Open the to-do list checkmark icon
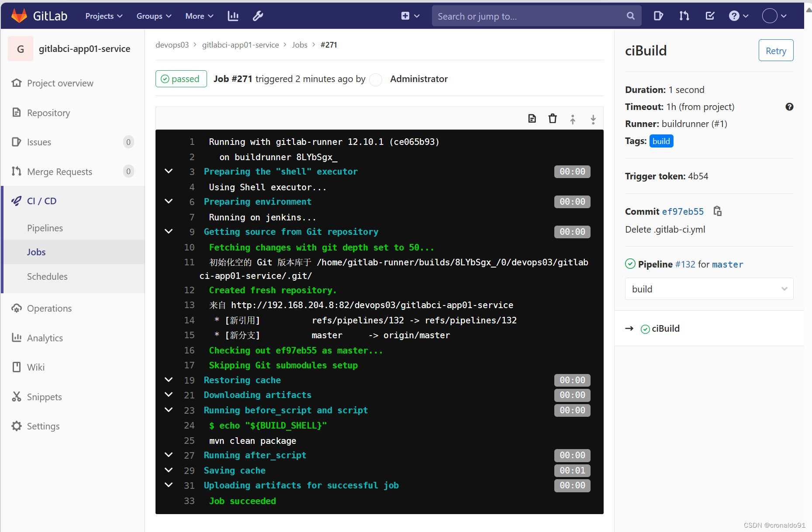812x532 pixels. coord(710,16)
